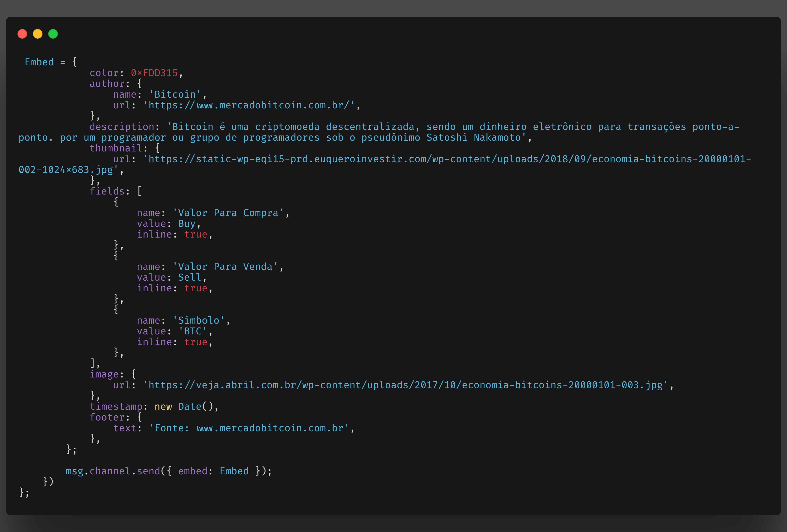Click the description keyword
Screen dimensions: 787x532
[x=122, y=127]
